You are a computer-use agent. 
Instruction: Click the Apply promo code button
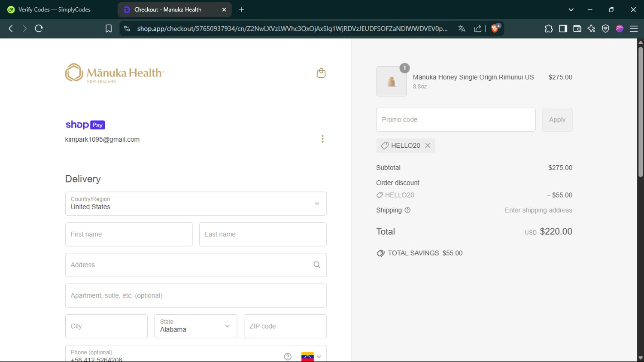(557, 120)
